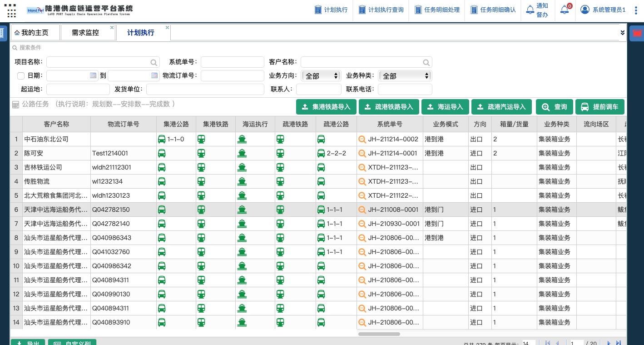
Task: Click 海运执行 ship icon for 陈可安 row
Action: pyautogui.click(x=242, y=153)
